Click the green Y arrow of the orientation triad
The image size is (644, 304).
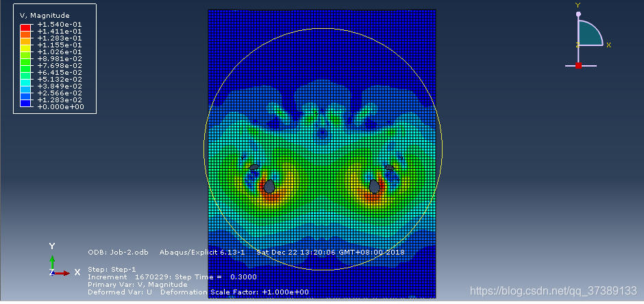coord(52,261)
